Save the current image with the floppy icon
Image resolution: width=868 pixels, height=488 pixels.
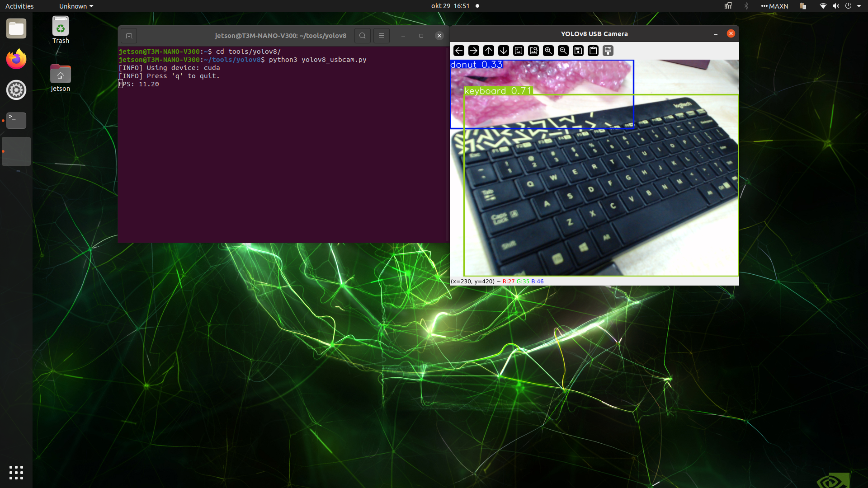578,51
